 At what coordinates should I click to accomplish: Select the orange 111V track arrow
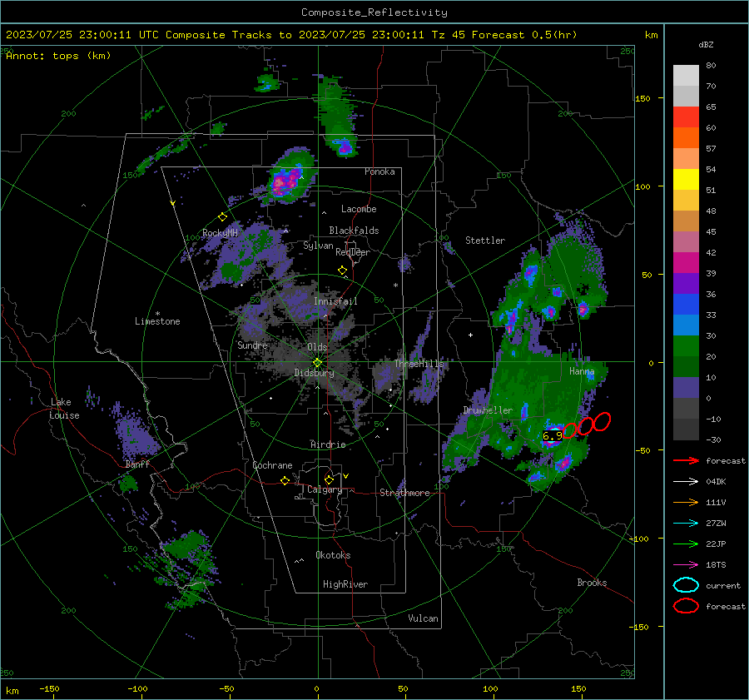686,502
